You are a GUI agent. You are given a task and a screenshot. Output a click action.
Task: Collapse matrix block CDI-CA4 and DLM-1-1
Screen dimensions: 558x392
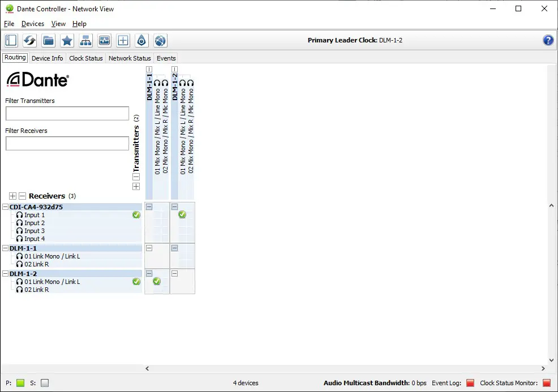tap(149, 206)
